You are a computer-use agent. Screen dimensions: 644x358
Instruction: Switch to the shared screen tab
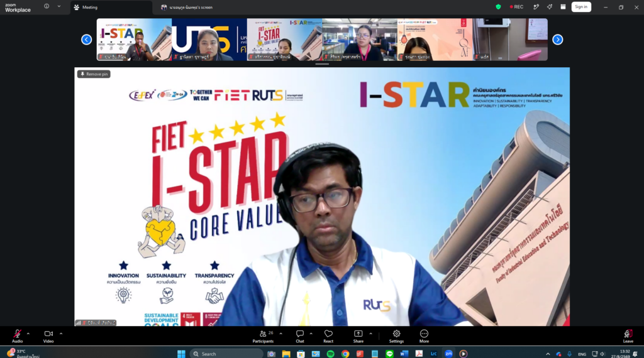187,8
